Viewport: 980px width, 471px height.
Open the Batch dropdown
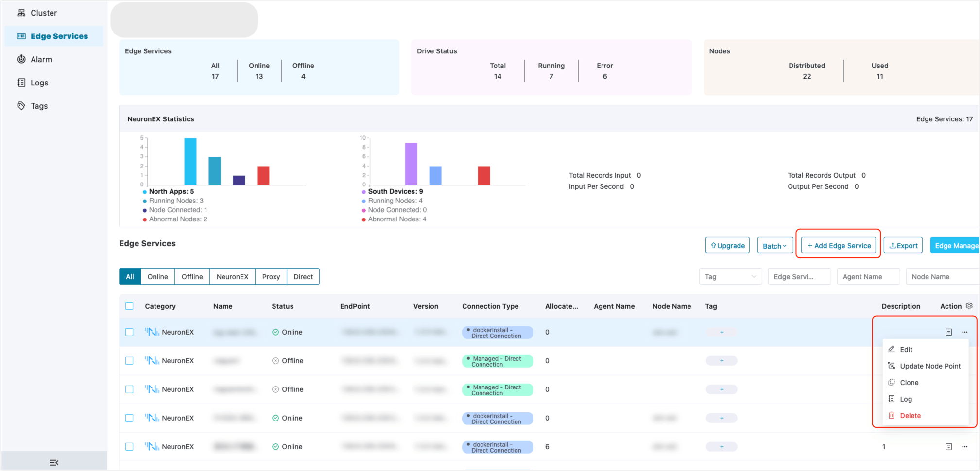coord(774,246)
